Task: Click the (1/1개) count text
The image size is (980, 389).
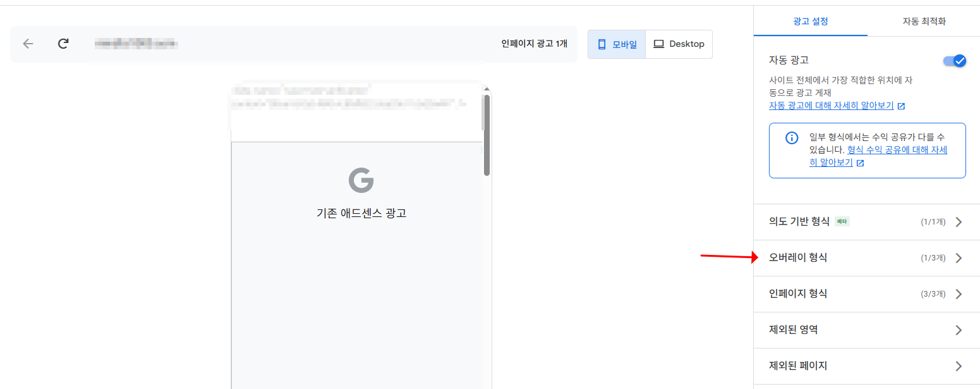Action: (933, 222)
